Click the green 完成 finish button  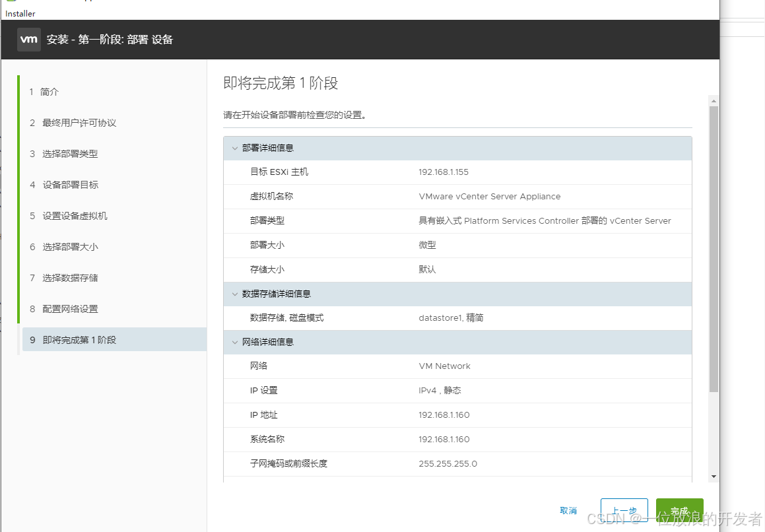point(680,510)
